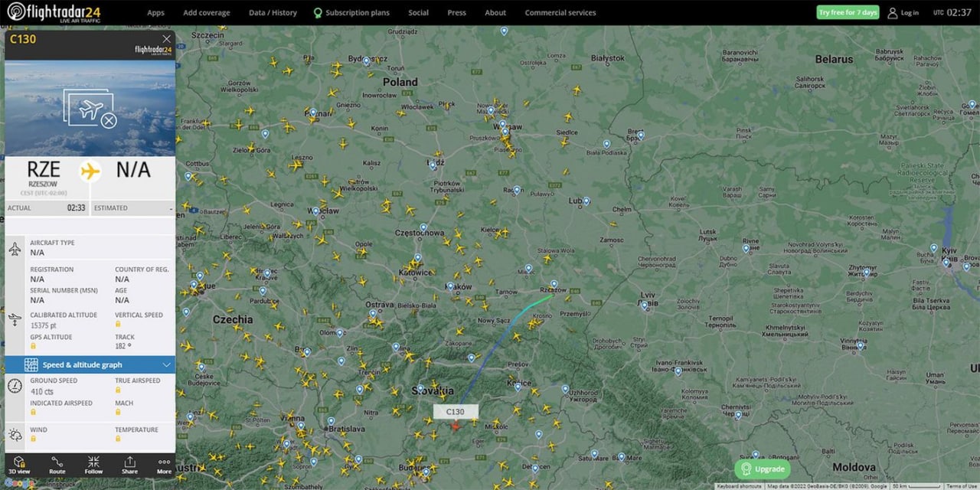Viewport: 980px width, 490px height.
Task: Show the flight Route
Action: click(57, 465)
